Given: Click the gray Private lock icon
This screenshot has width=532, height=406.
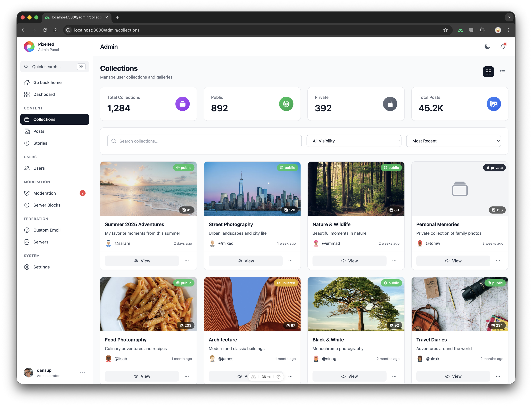Looking at the screenshot, I should pyautogui.click(x=390, y=104).
